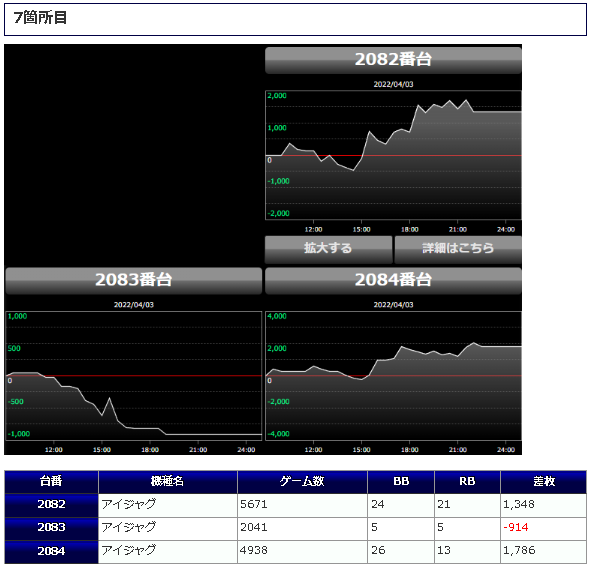Click the 差枚 column header
591x570 pixels.
(x=544, y=482)
